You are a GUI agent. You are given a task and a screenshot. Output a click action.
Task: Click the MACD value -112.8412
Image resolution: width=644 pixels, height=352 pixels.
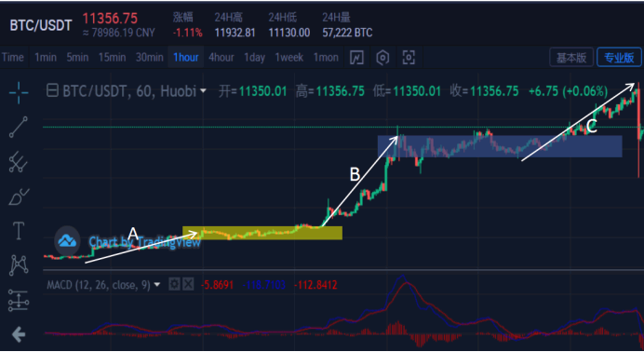click(x=315, y=285)
